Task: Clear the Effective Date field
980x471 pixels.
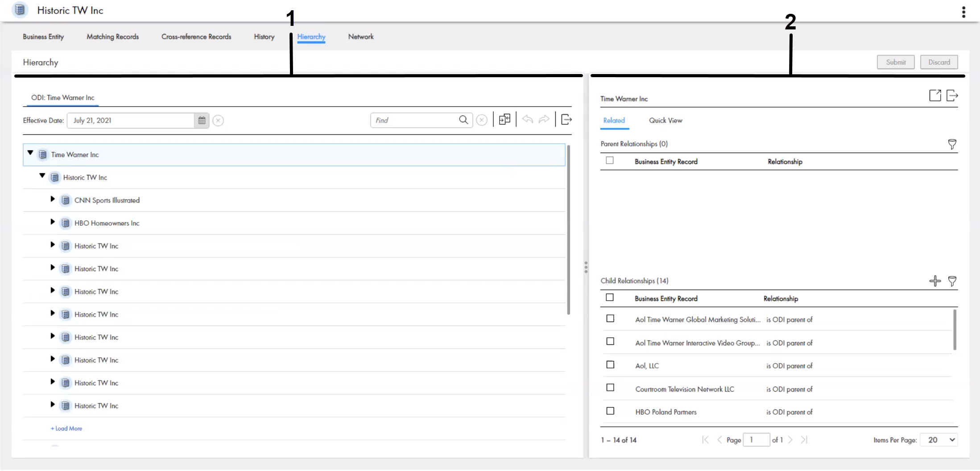Action: coord(218,120)
